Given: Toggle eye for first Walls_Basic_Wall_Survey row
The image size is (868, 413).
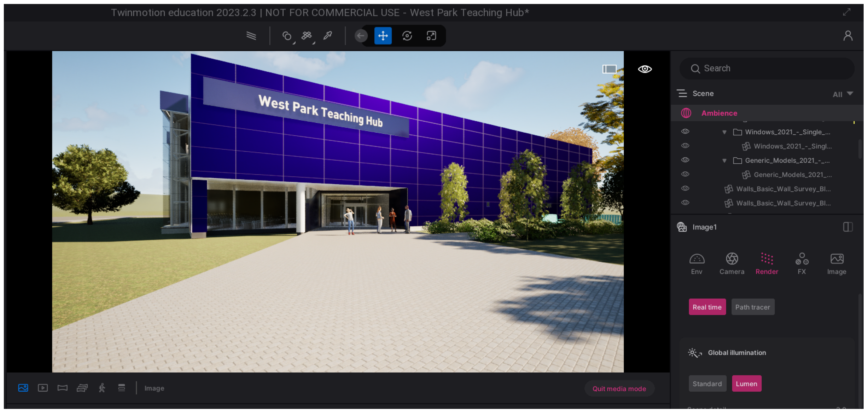Looking at the screenshot, I should tap(685, 188).
